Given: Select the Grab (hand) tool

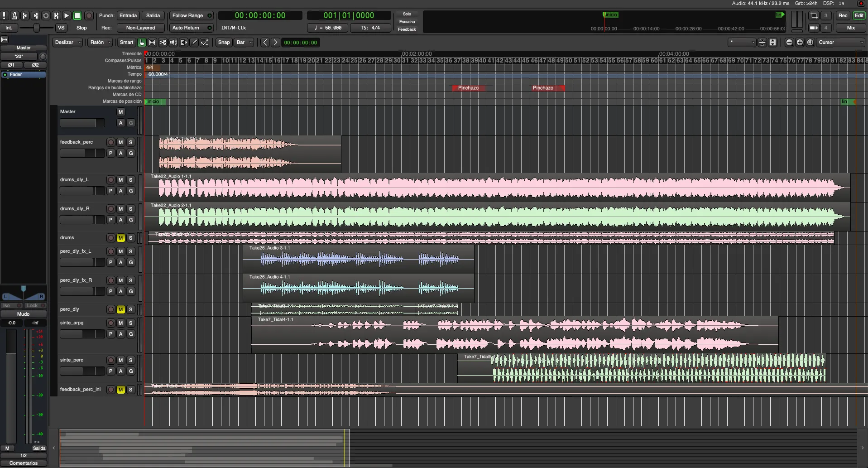Looking at the screenshot, I should 142,43.
